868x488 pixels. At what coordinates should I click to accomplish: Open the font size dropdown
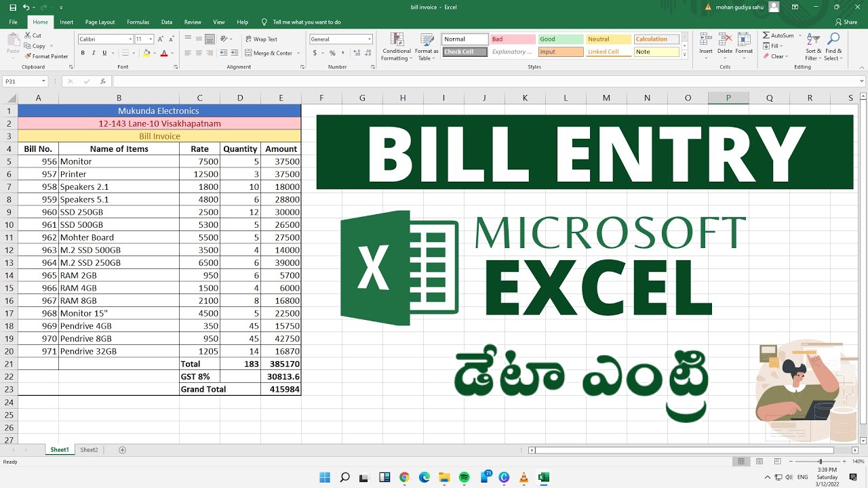coord(151,39)
